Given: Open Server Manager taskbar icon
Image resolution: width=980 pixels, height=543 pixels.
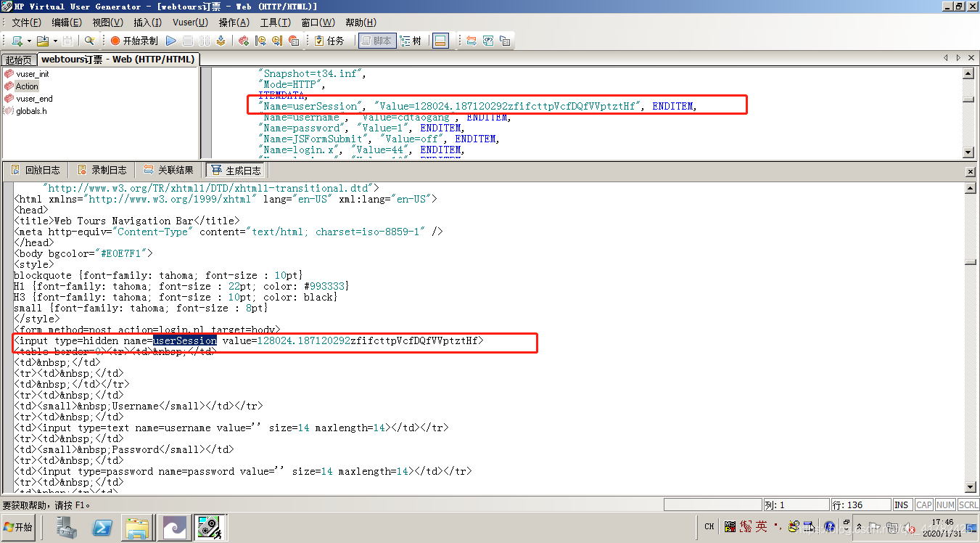Looking at the screenshot, I should click(x=68, y=527).
